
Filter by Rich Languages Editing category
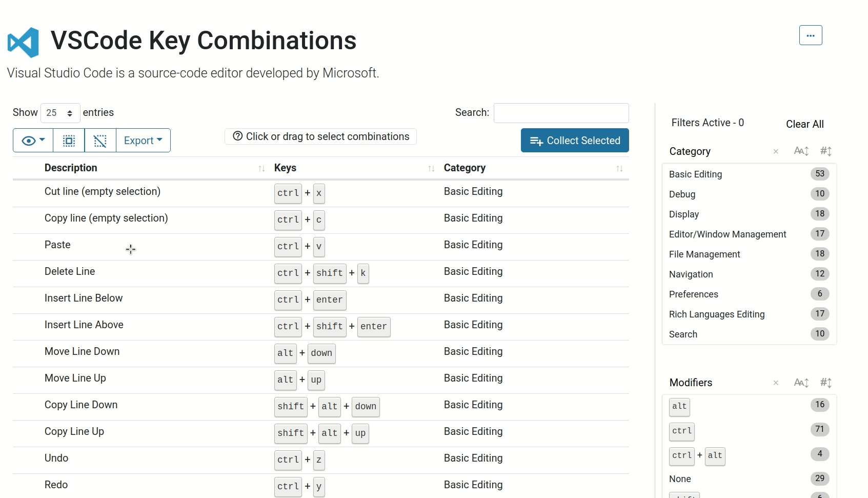[749, 314]
